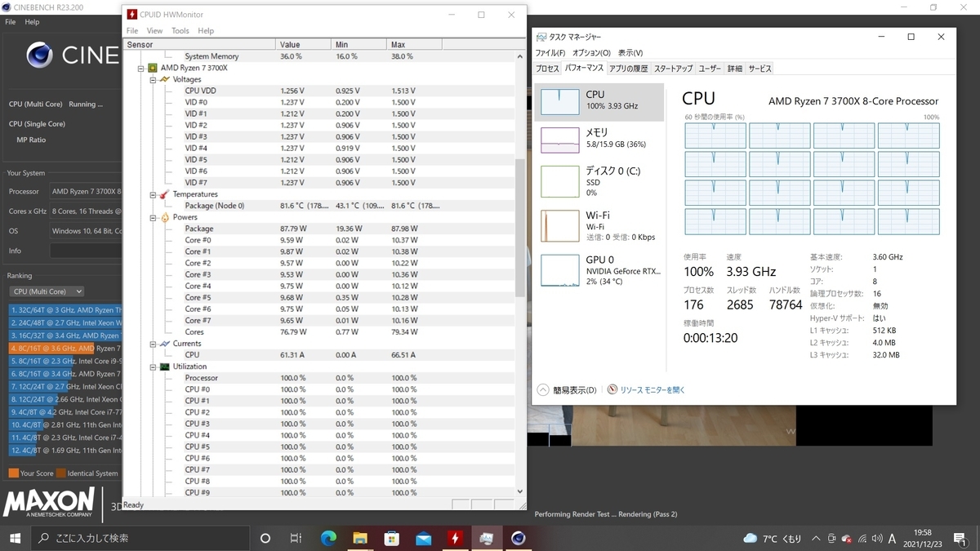
Task: Open Cortana circle icon on taskbar
Action: tap(265, 538)
